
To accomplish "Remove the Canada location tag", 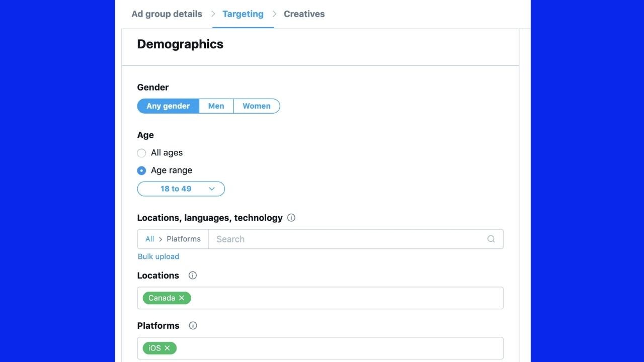I will (x=182, y=298).
